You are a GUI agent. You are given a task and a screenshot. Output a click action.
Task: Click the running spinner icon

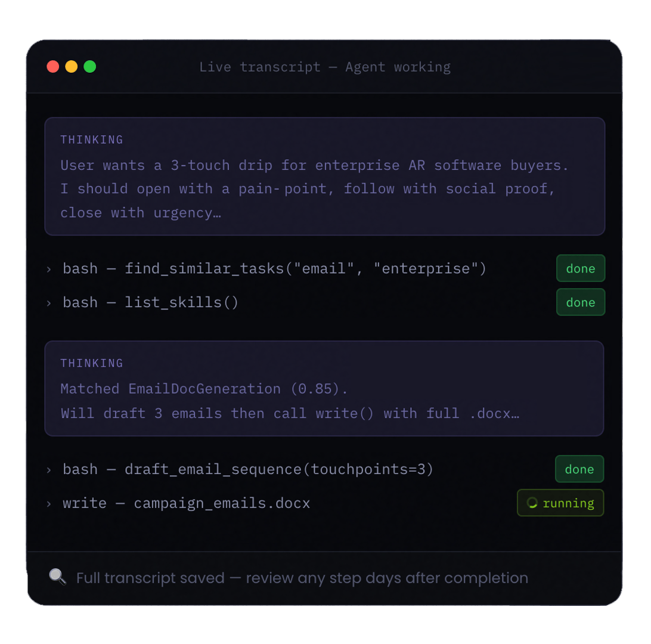tap(532, 503)
